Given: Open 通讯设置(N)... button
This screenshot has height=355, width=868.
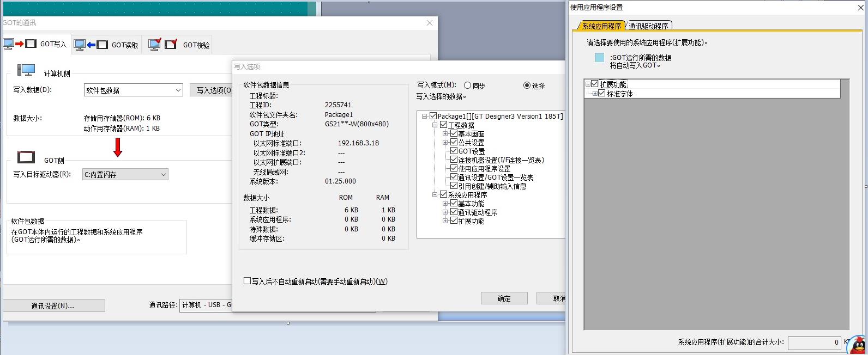Looking at the screenshot, I should [x=53, y=306].
